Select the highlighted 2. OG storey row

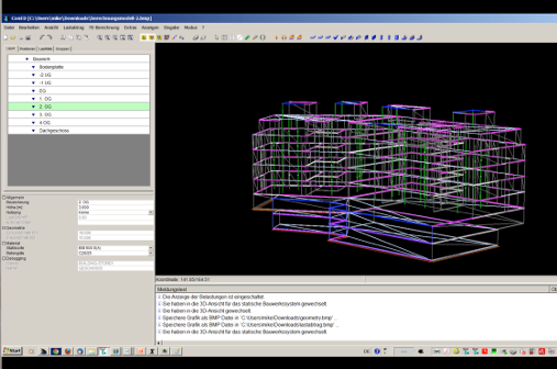pyautogui.click(x=79, y=107)
